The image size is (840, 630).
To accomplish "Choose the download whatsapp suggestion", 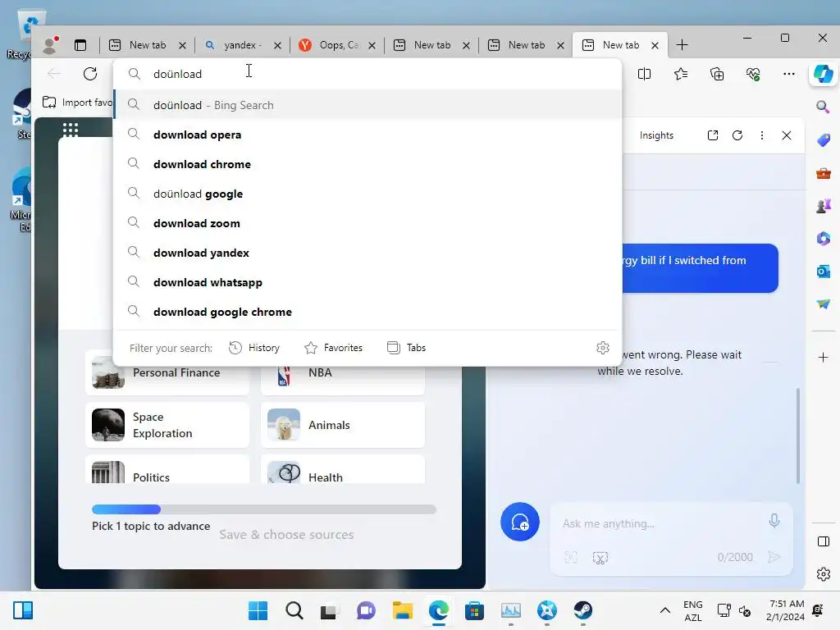I will 368,282.
